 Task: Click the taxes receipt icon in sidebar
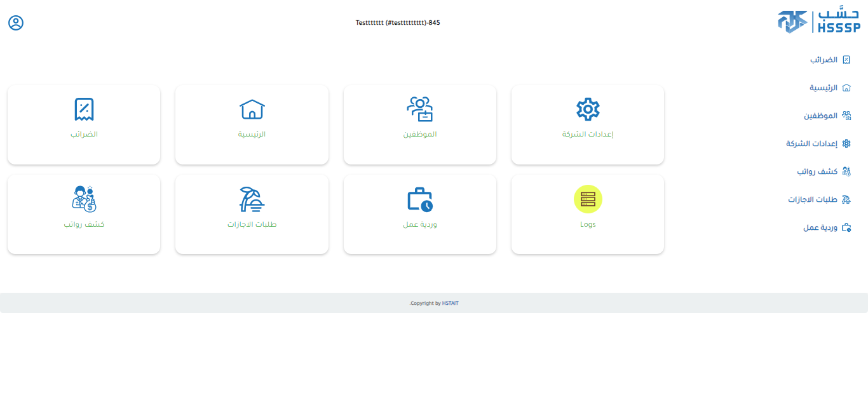click(846, 60)
